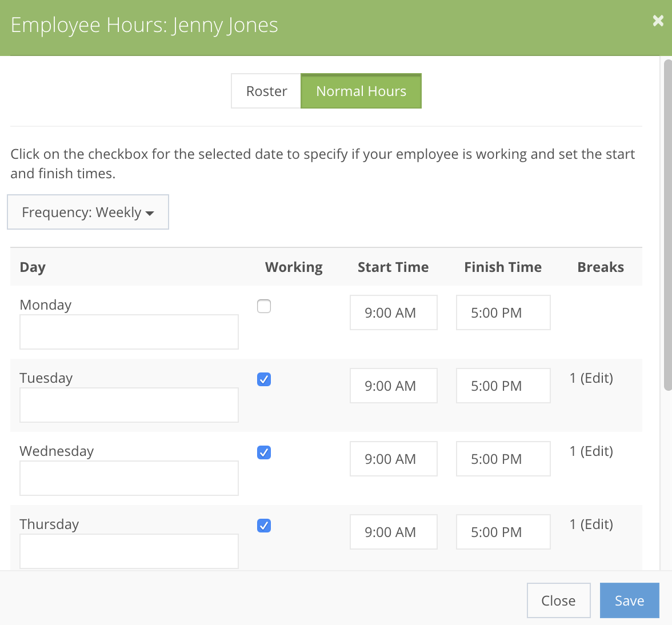
Task: Uncheck the Tuesday working checkbox
Action: (264, 380)
